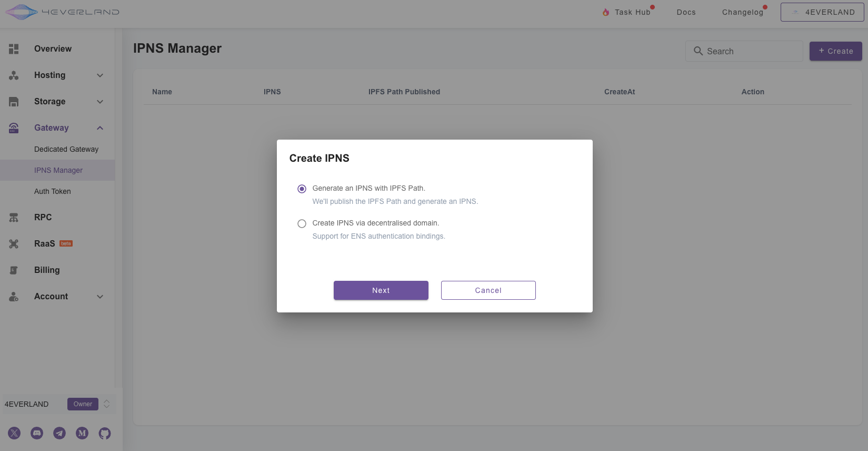Open the Discord community icon

(x=37, y=433)
